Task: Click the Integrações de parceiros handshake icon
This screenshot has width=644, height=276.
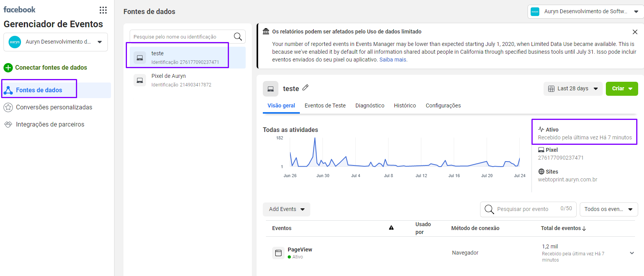Action: [x=8, y=125]
